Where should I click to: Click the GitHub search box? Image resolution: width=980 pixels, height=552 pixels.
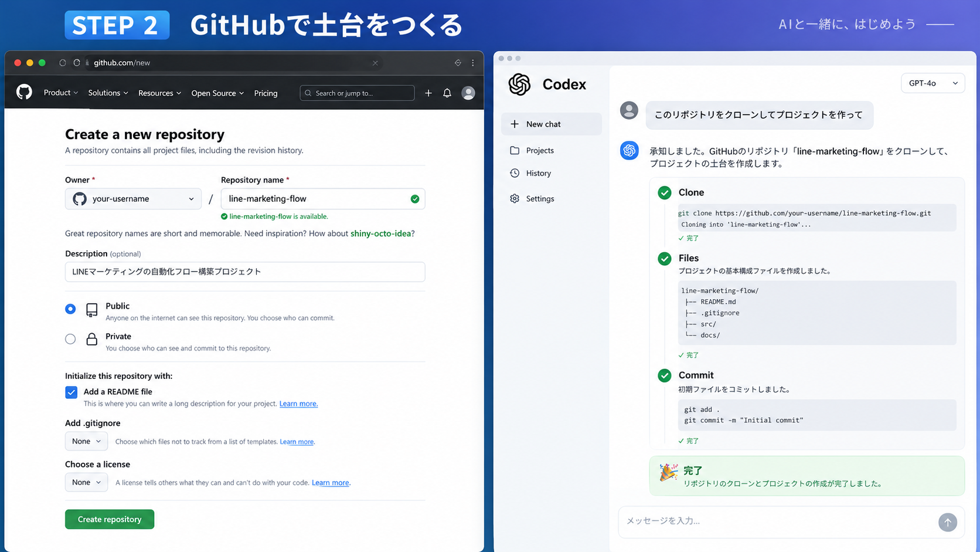[x=357, y=93]
